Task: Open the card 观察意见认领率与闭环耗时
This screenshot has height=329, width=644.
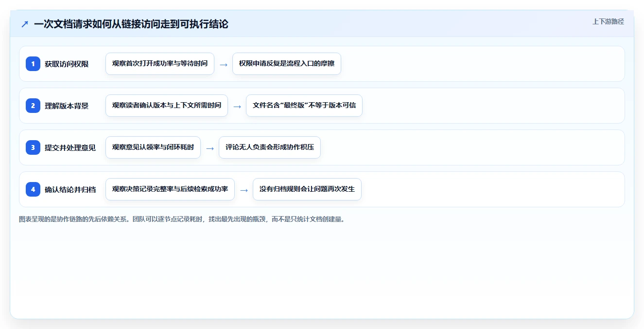Action: click(x=153, y=147)
